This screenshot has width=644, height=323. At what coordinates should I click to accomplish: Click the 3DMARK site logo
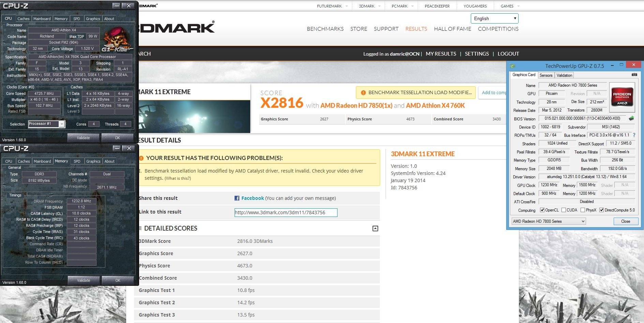[176, 27]
